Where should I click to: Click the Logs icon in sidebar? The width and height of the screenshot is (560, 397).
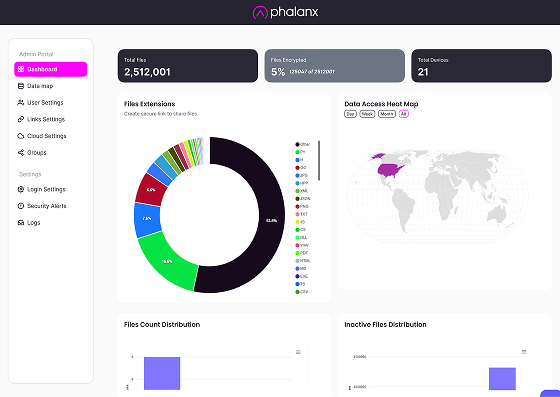click(x=21, y=223)
